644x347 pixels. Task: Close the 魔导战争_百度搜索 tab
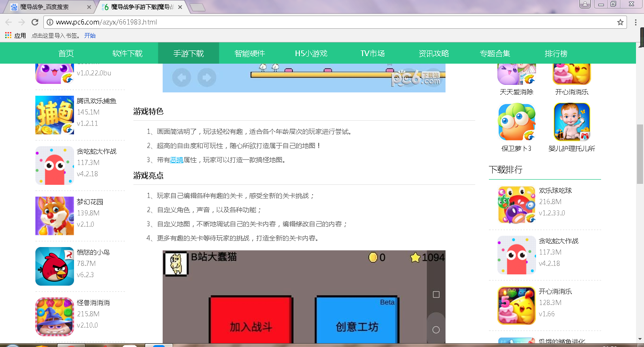coord(90,7)
